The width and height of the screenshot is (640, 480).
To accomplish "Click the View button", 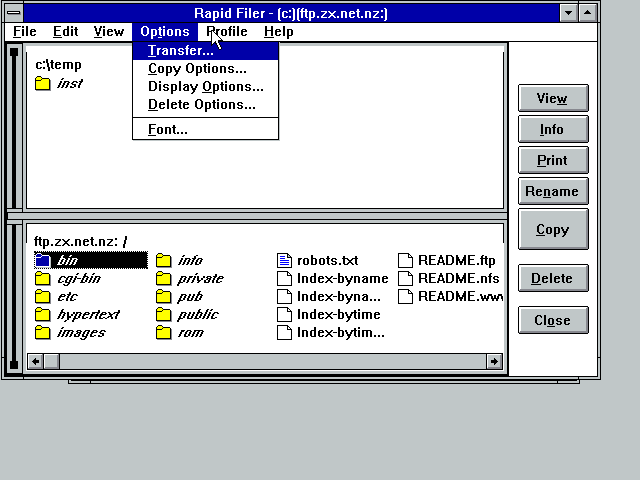I will pos(553,98).
